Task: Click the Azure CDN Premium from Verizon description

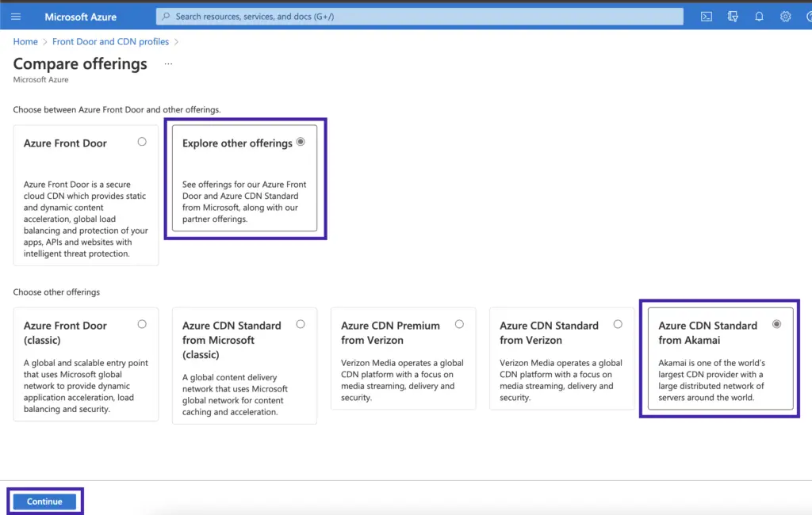Action: [402, 380]
